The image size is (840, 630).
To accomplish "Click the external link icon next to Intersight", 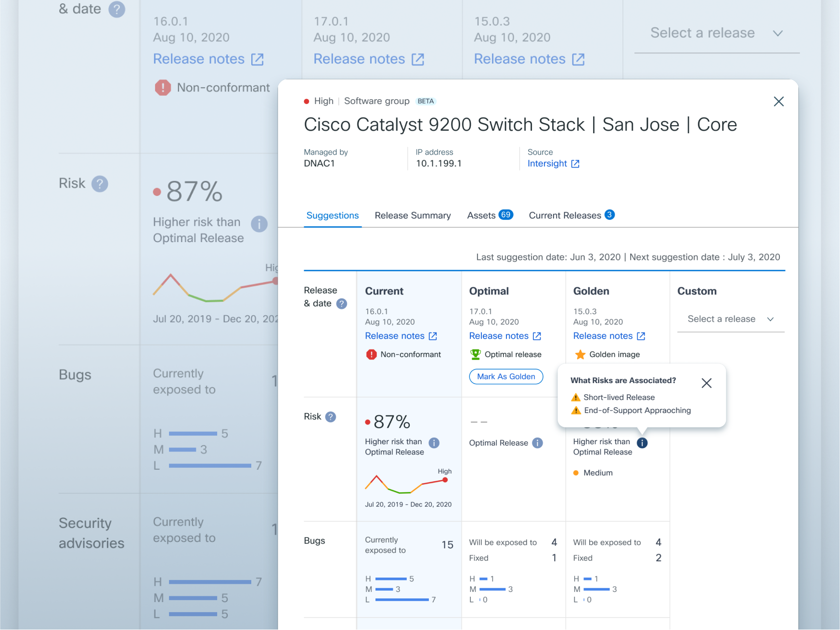I will pos(576,164).
